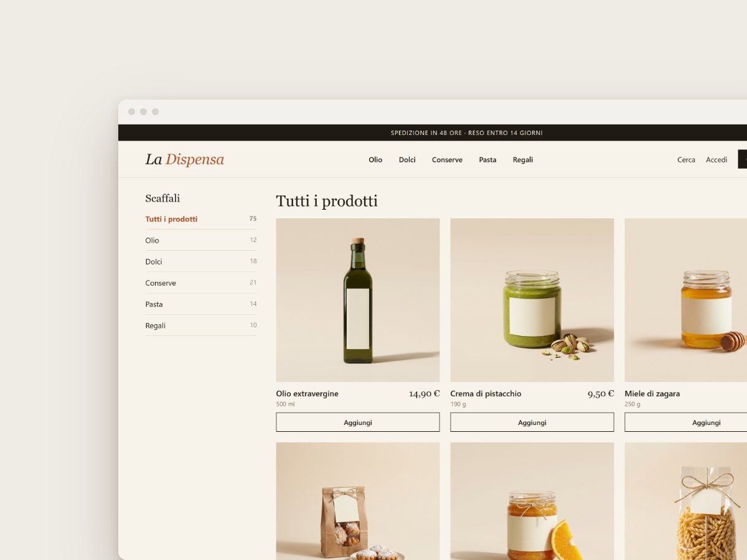The height and width of the screenshot is (560, 747).
Task: Click the Accedi login link
Action: [x=716, y=160]
